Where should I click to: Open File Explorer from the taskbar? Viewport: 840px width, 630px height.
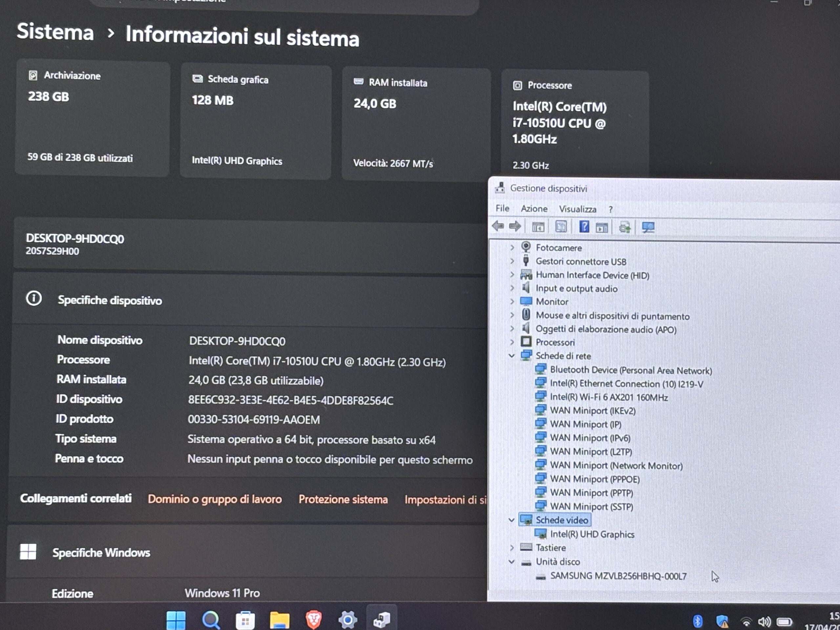(x=279, y=620)
